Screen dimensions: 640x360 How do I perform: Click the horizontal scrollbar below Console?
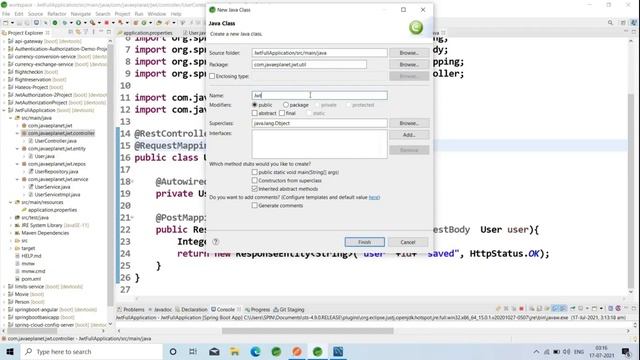(307, 331)
